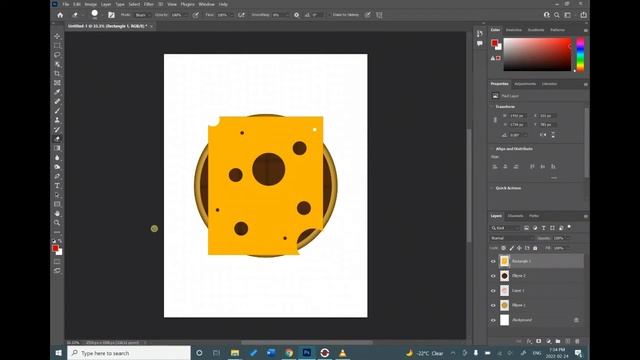Open smoothing options gear icon
The width and height of the screenshot is (640, 360).
296,15
